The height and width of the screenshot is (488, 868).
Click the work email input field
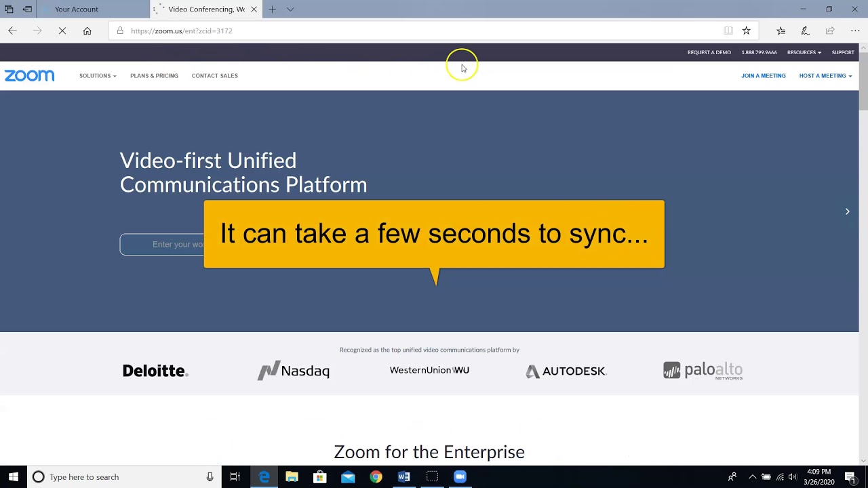pos(162,244)
